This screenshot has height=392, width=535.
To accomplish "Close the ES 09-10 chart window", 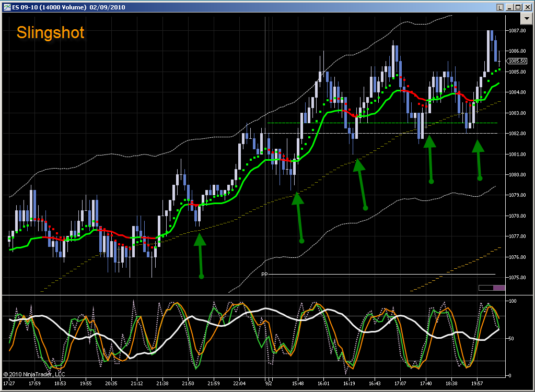I will [527, 7].
